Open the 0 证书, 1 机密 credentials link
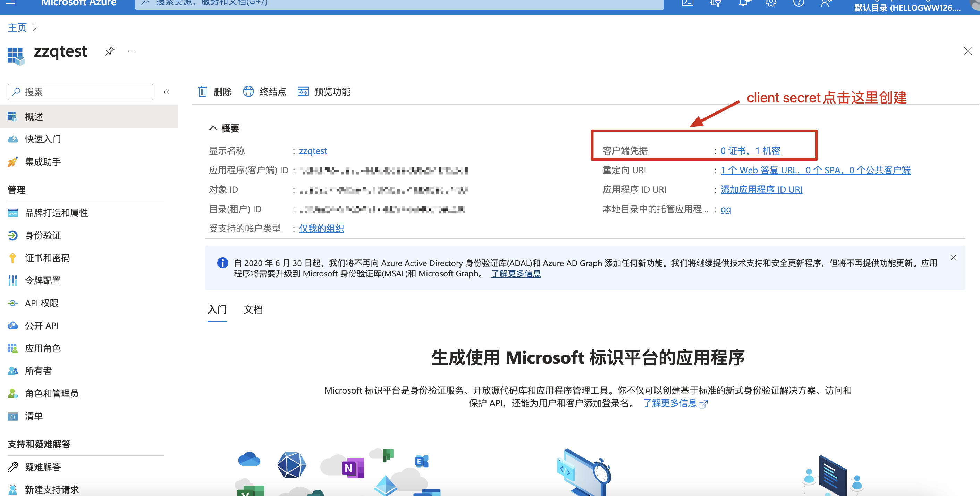The height and width of the screenshot is (496, 980). pos(750,150)
